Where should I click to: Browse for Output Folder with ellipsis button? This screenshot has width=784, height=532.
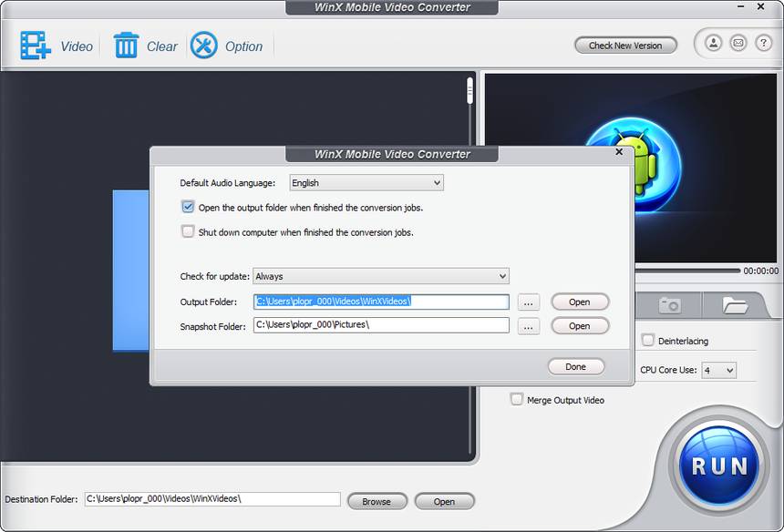point(529,302)
